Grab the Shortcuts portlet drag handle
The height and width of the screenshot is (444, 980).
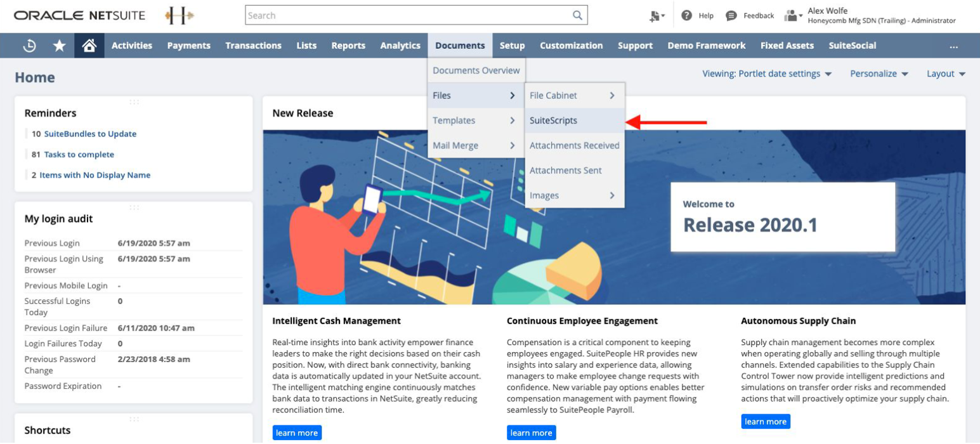(134, 419)
